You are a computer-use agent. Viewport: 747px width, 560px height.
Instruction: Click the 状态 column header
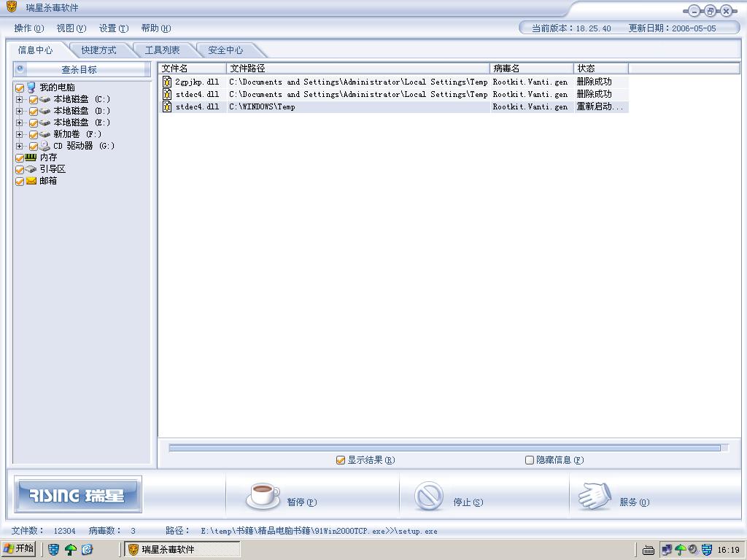601,69
